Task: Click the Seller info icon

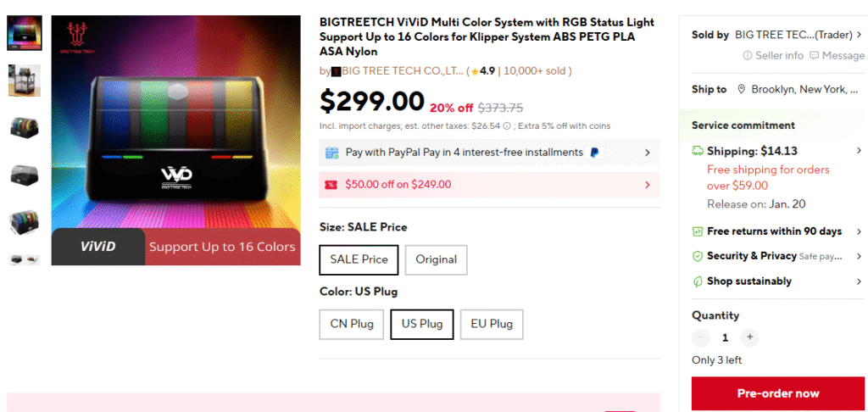Action: [748, 56]
